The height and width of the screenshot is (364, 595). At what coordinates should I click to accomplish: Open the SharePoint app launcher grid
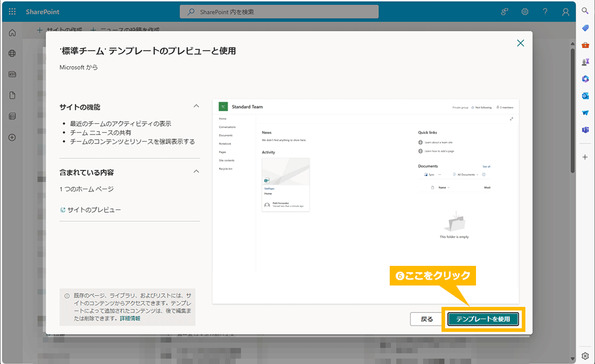pyautogui.click(x=12, y=12)
